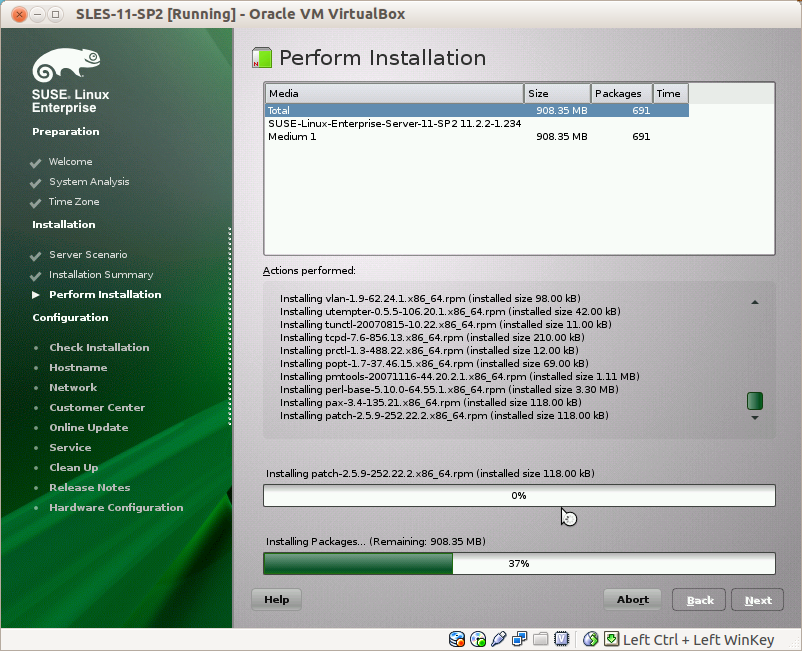Click the Installing utempter-0.5.5 log line

450,311
